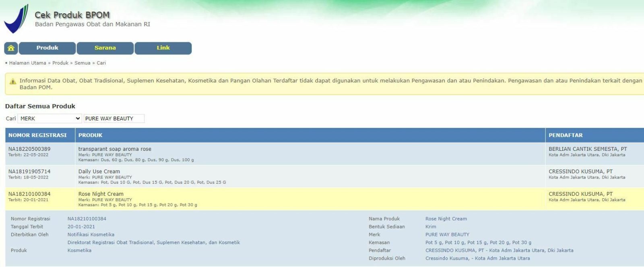Click the Direktorat Registrasi Obat Tradisional text

(154, 242)
